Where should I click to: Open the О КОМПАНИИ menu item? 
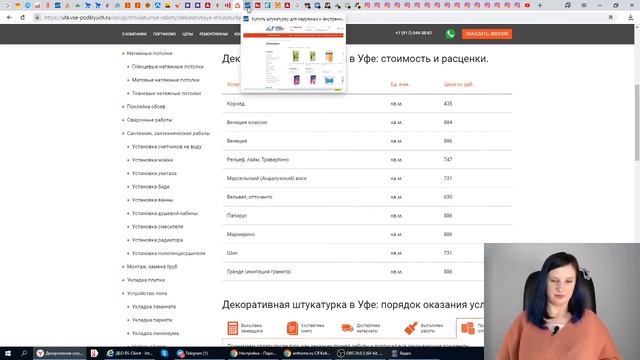[134, 34]
